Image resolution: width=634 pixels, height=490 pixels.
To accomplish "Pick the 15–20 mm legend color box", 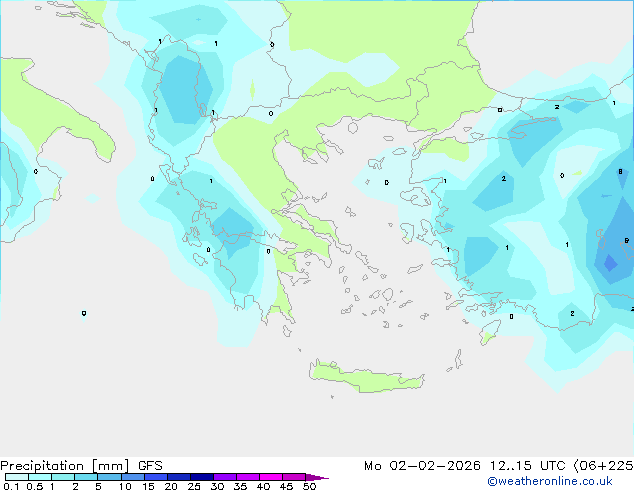I will 155,477.
